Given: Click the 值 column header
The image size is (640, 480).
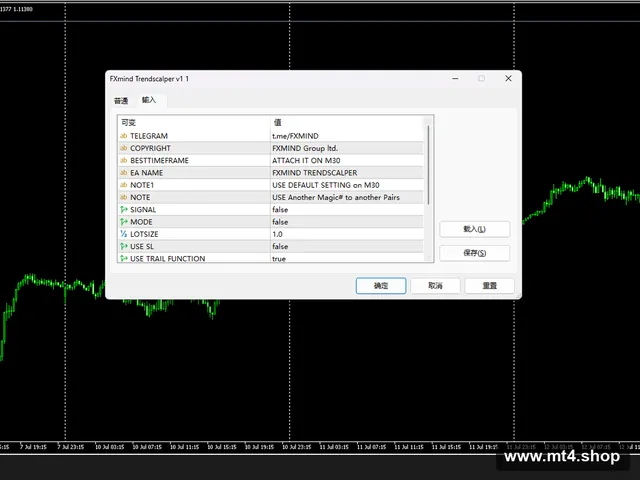Looking at the screenshot, I should pos(347,122).
